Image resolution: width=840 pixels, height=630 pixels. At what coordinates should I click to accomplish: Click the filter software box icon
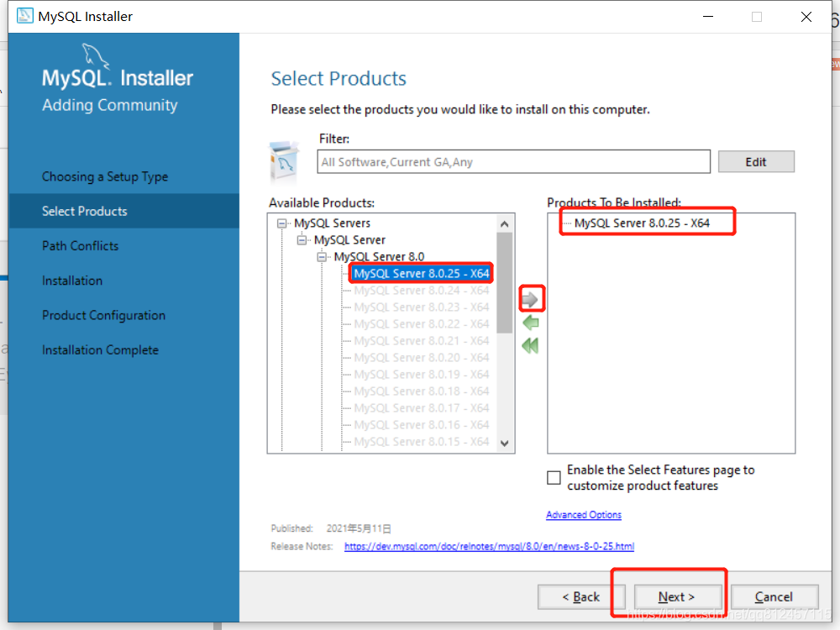(x=284, y=162)
